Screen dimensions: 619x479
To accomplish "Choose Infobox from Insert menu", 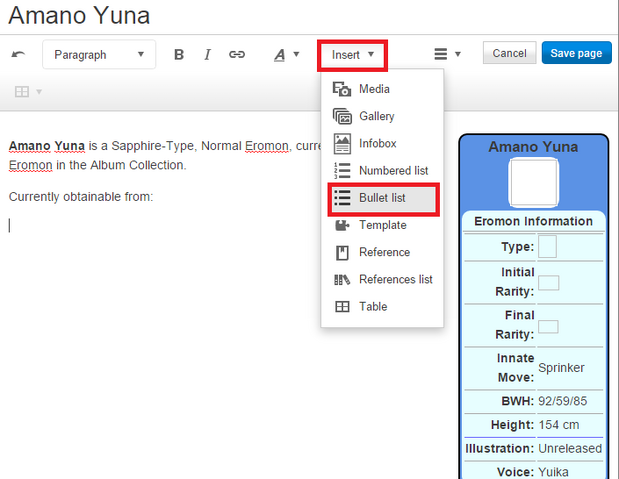I will click(x=382, y=143).
